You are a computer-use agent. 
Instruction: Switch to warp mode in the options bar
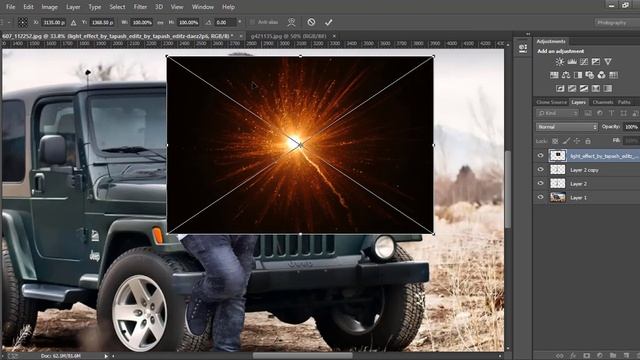291,22
